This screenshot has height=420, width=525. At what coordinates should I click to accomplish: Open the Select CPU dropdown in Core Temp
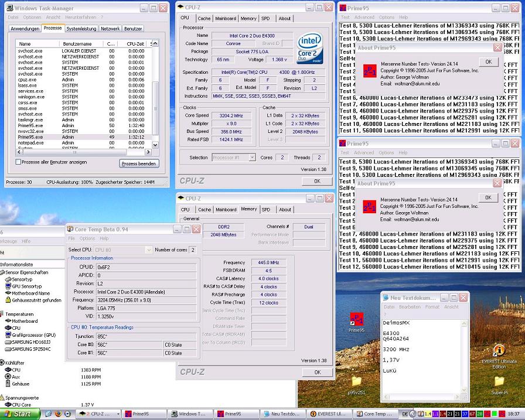point(148,250)
